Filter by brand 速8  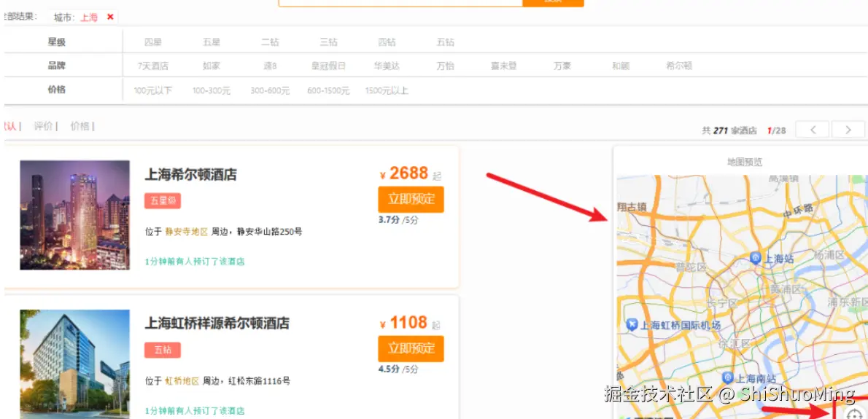[x=270, y=66]
